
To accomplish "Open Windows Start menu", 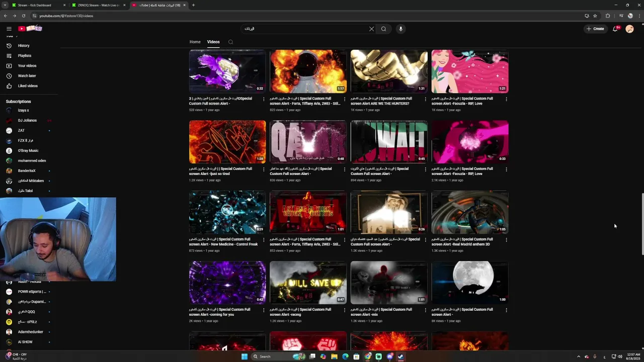I will [244, 356].
